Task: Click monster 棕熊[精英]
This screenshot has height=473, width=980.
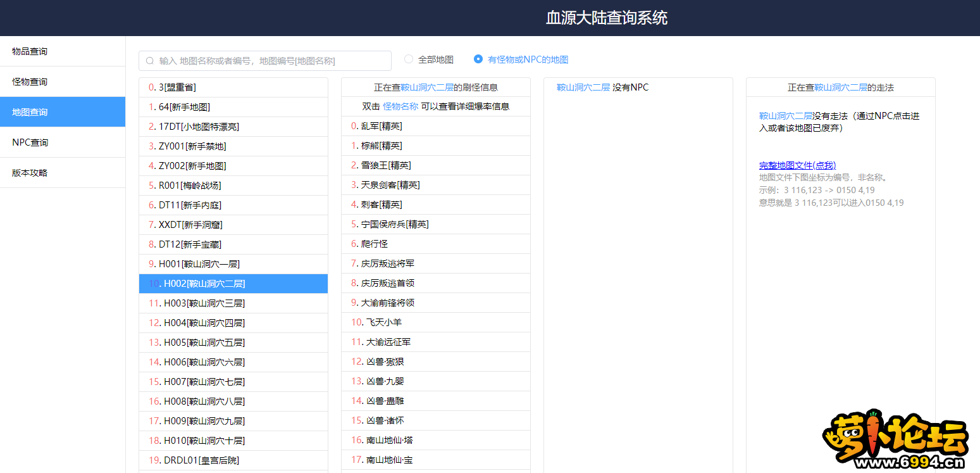Action: pyautogui.click(x=436, y=146)
